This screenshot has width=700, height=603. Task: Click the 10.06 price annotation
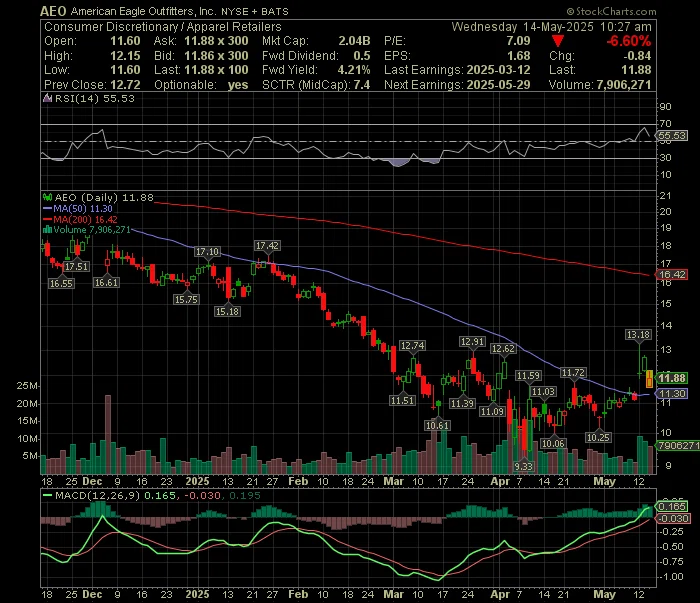click(x=554, y=443)
